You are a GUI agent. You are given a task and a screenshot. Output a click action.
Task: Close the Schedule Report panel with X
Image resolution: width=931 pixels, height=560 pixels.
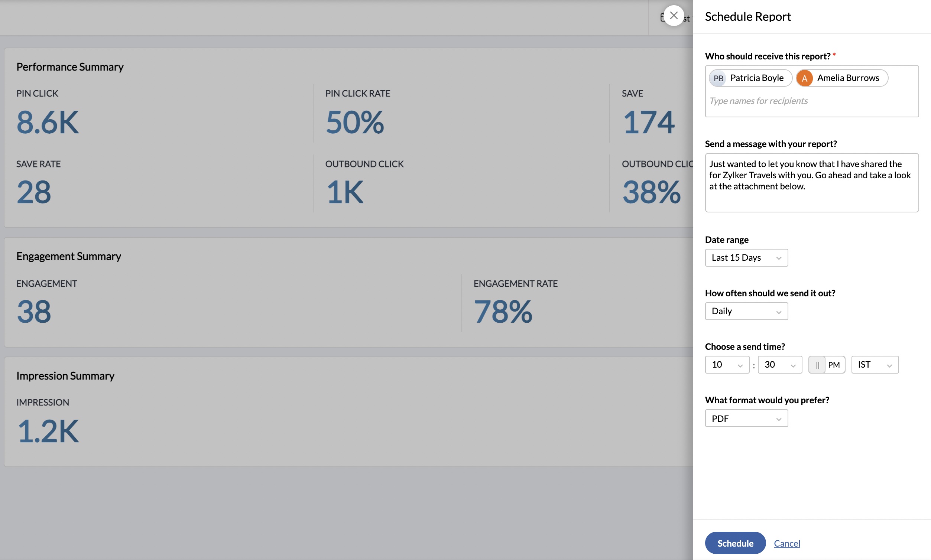coord(674,16)
